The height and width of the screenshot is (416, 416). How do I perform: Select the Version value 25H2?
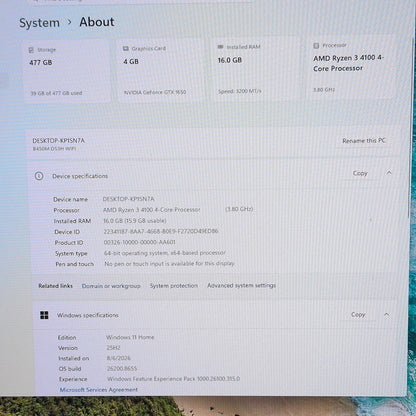(x=113, y=348)
